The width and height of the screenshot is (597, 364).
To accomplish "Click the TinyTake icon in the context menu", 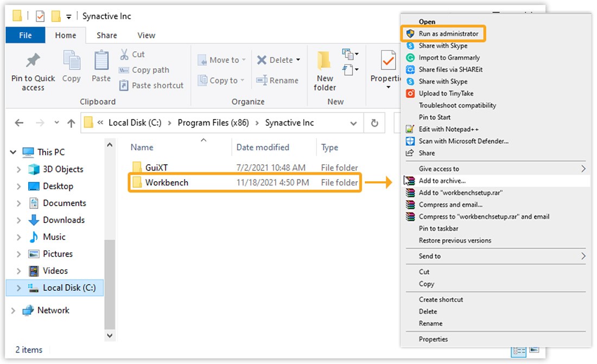I will point(410,93).
